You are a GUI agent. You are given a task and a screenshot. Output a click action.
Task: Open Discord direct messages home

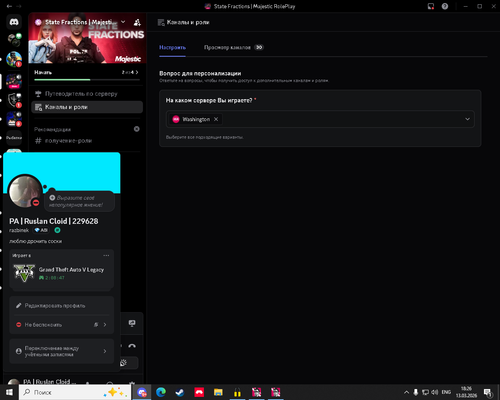pyautogui.click(x=14, y=22)
